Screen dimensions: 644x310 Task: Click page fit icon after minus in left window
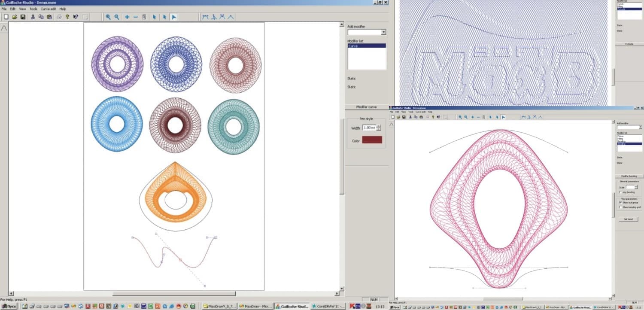point(144,17)
